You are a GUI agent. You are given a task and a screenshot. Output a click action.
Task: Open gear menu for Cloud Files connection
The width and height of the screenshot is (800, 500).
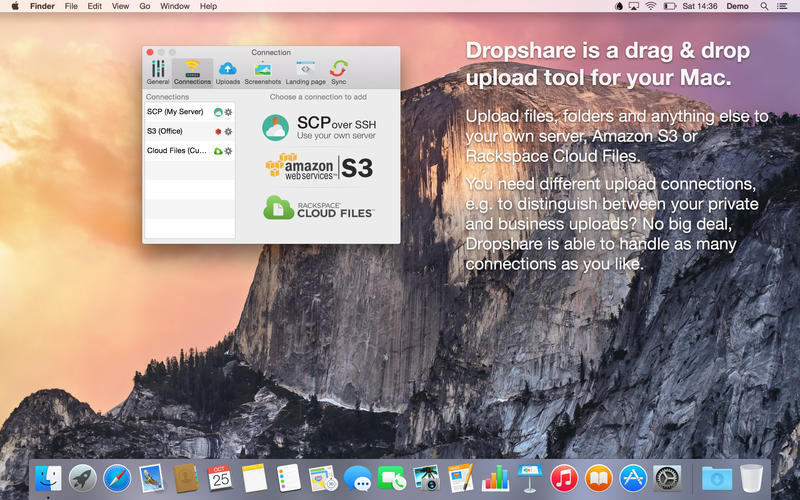coord(228,151)
